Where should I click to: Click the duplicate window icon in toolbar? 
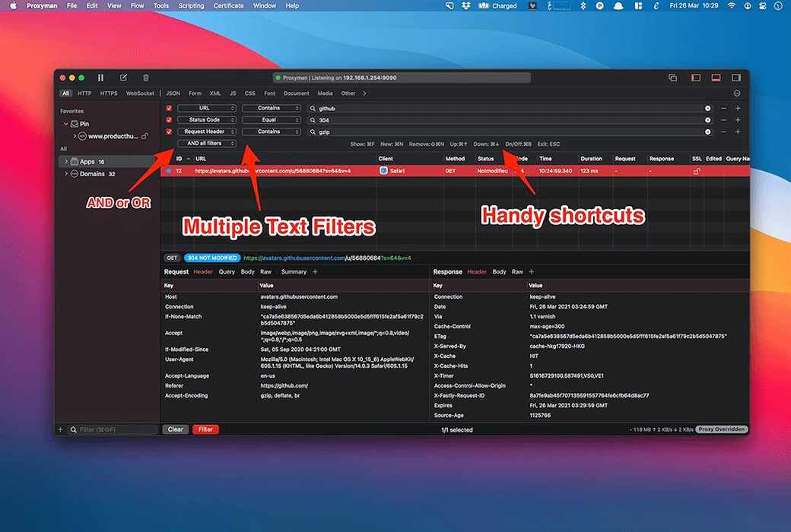point(672,78)
